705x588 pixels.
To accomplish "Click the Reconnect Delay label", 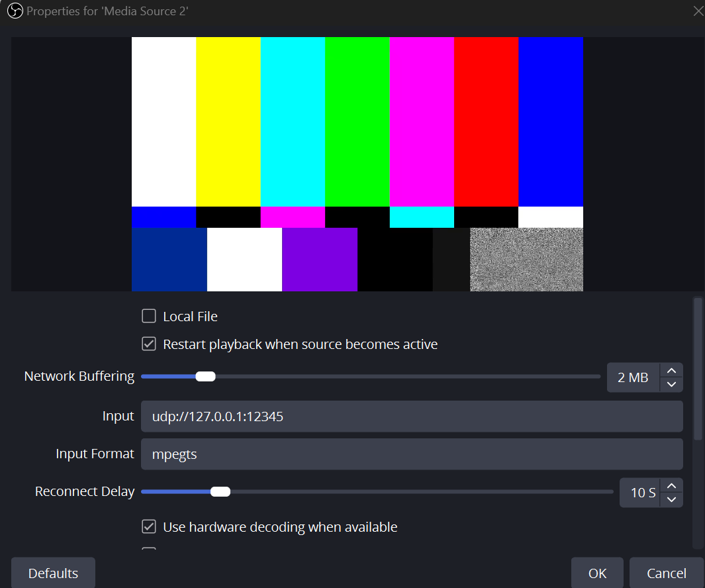I will (x=85, y=491).
